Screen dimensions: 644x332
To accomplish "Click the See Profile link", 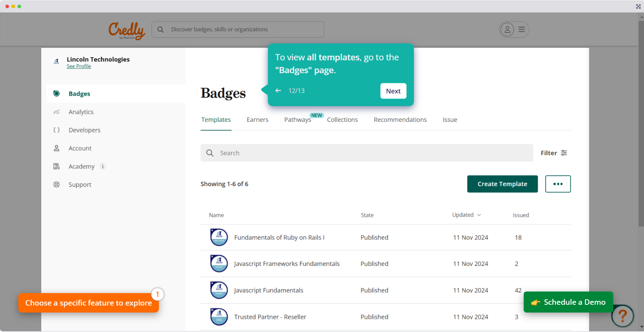I will (79, 67).
